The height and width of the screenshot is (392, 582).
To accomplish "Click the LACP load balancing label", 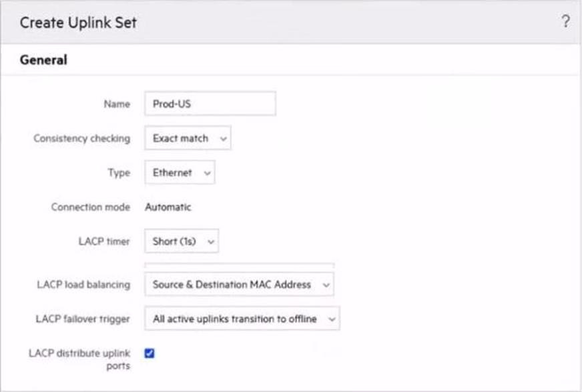I will coord(83,285).
